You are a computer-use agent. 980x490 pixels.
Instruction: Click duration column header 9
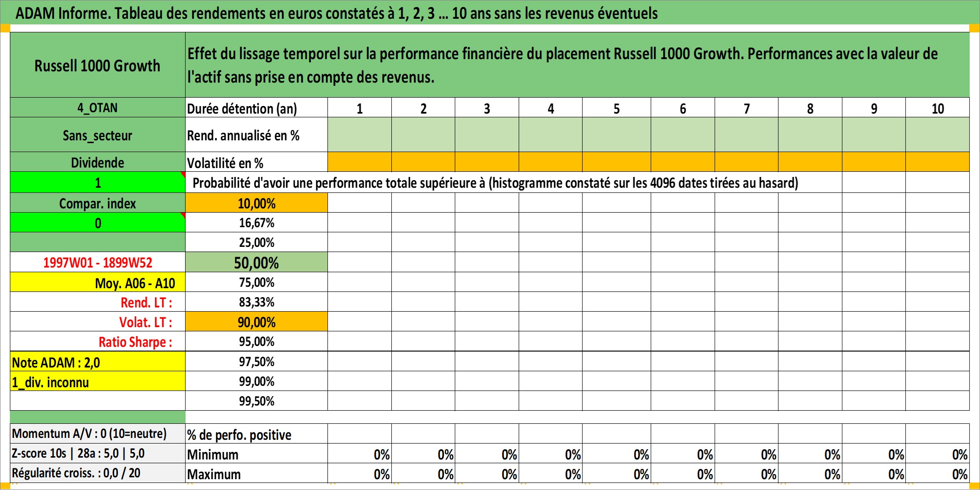(x=874, y=108)
